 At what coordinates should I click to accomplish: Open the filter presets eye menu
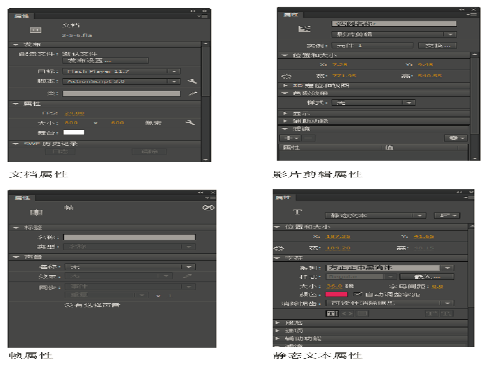456,138
